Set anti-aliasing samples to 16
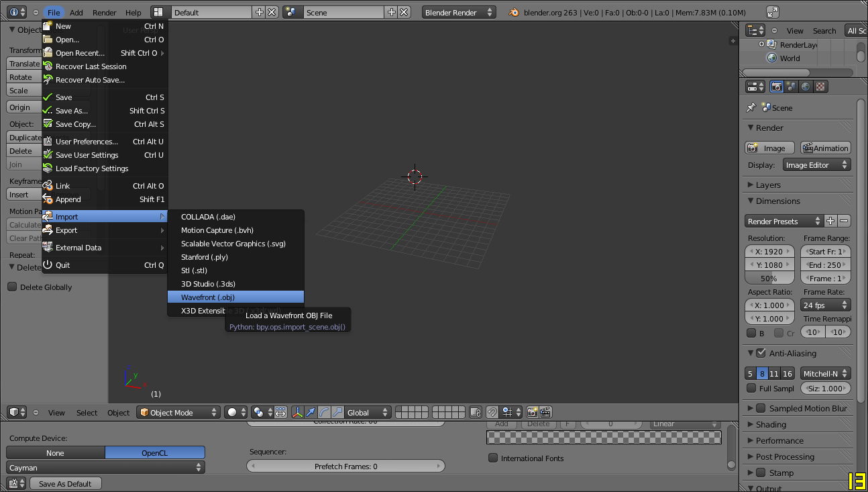Viewport: 868px width, 492px height. pyautogui.click(x=788, y=373)
